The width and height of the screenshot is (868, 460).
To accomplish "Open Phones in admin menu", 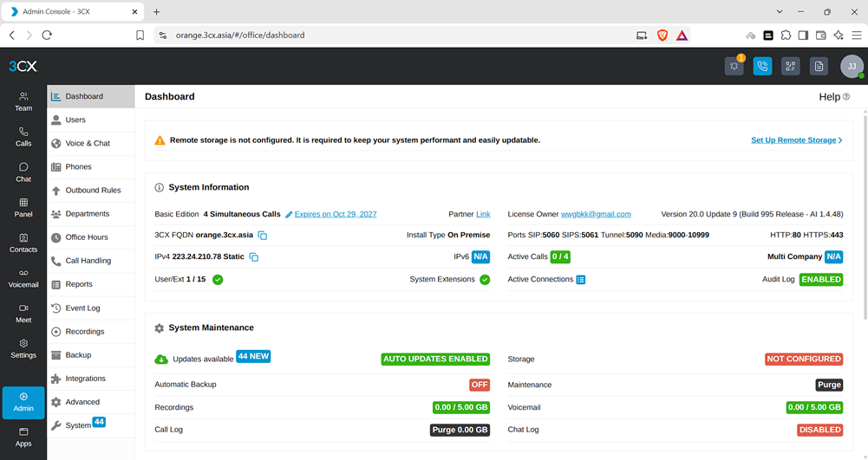I will pyautogui.click(x=91, y=167).
